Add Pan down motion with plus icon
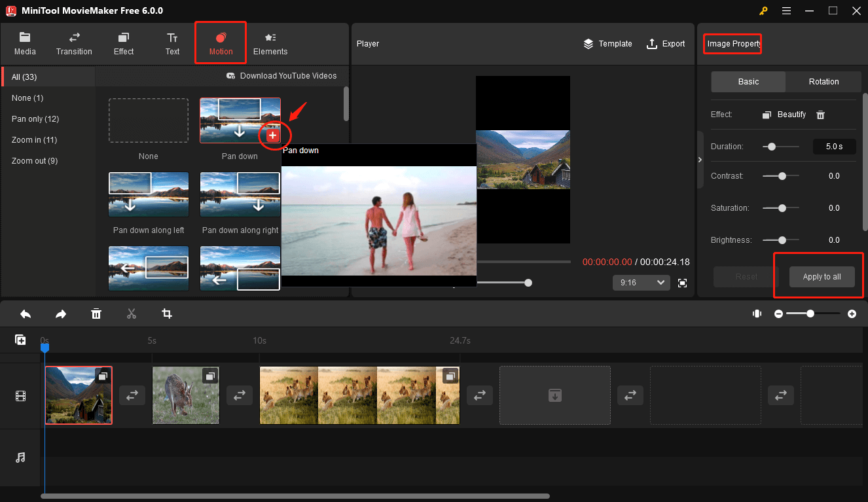868x502 pixels. (x=273, y=135)
